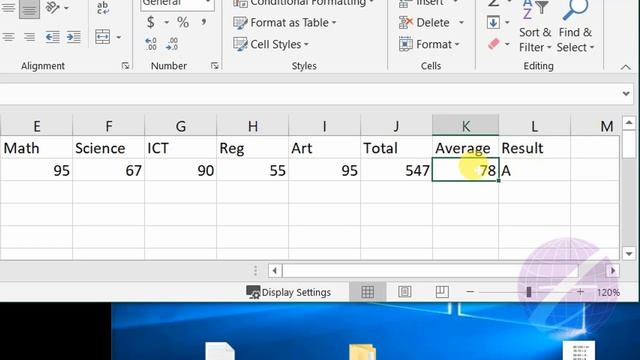Expand Sort & Filter menu
Image resolution: width=640 pixels, height=360 pixels.
click(535, 40)
